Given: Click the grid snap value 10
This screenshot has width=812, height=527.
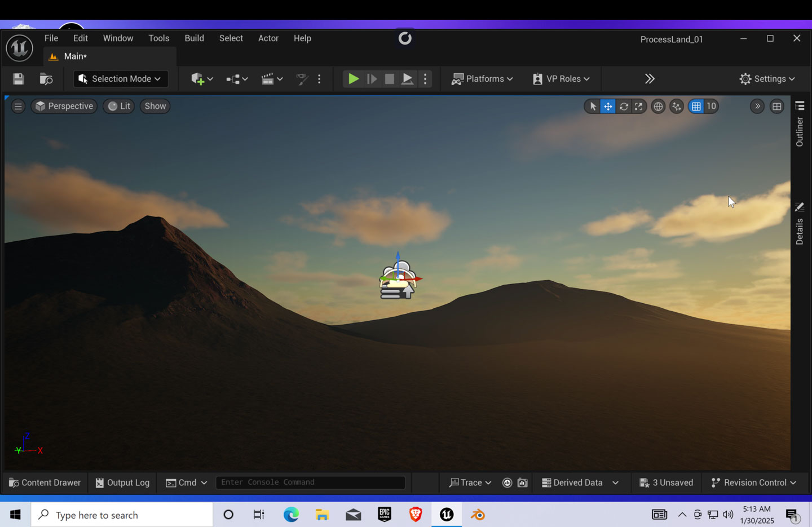Looking at the screenshot, I should click(x=712, y=107).
